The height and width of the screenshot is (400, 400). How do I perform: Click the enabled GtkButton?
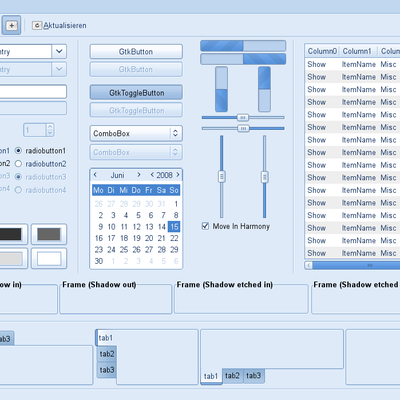point(136,51)
